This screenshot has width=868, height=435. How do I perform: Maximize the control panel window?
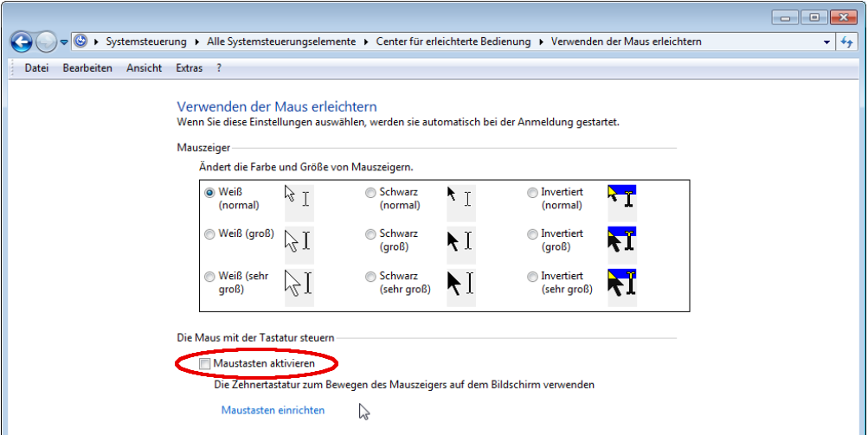(x=814, y=17)
